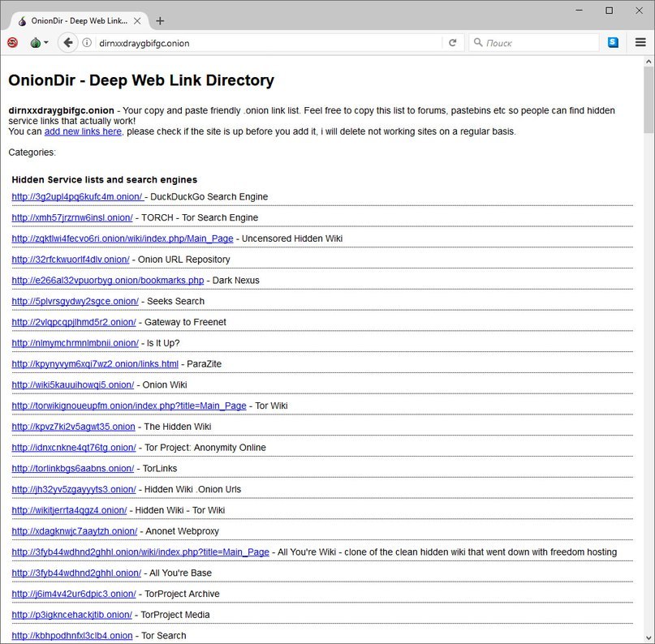Open the TORCH Tor Search Engine link

click(x=72, y=218)
